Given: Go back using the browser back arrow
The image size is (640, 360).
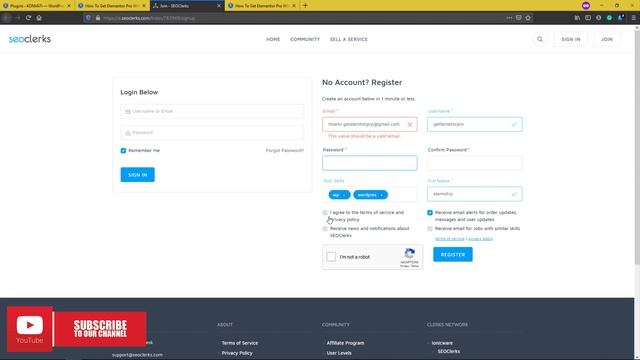Looking at the screenshot, I should pos(7,18).
